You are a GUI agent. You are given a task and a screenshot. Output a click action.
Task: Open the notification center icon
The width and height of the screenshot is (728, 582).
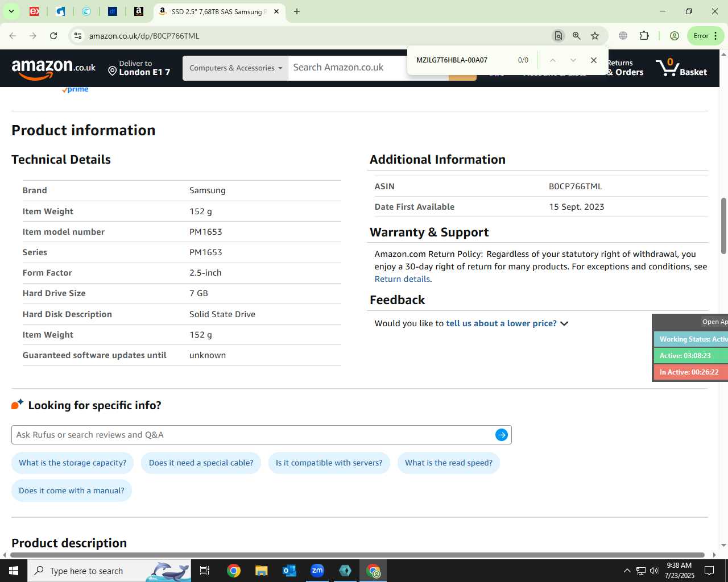pyautogui.click(x=709, y=571)
